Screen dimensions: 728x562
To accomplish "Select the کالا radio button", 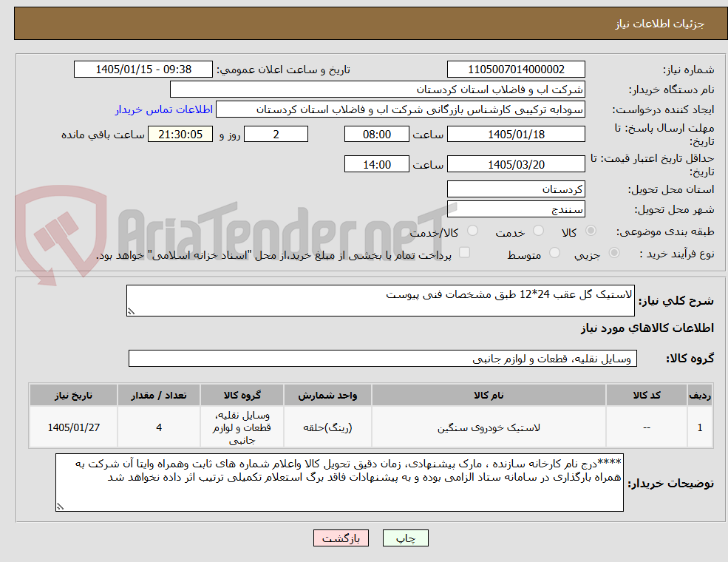I will point(591,231).
